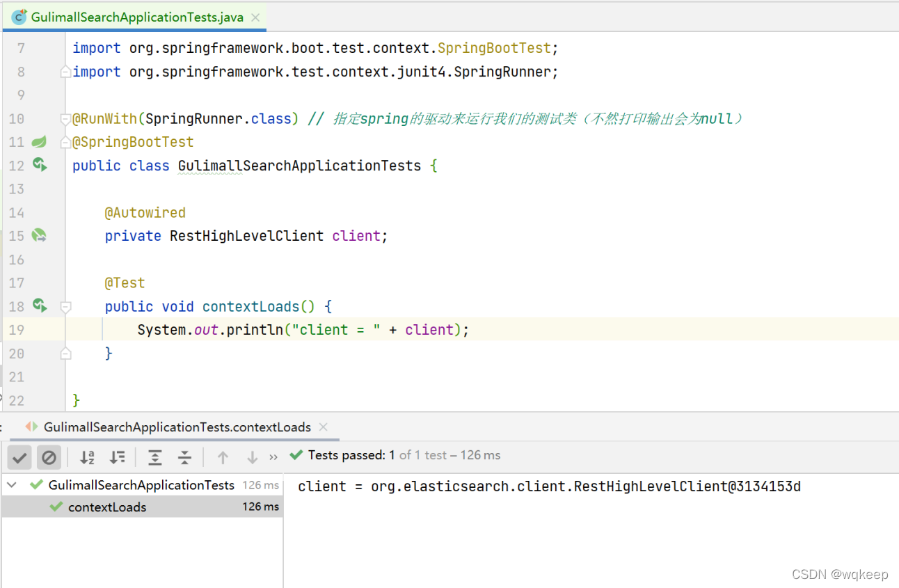The image size is (899, 588).
Task: Click green check icon beside Tests passed
Action: point(296,455)
